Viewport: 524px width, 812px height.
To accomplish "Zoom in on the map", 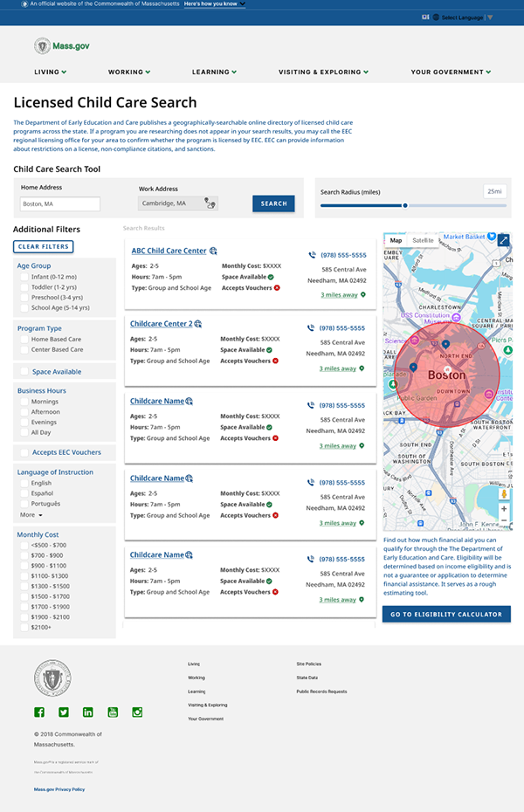I will 504,508.
